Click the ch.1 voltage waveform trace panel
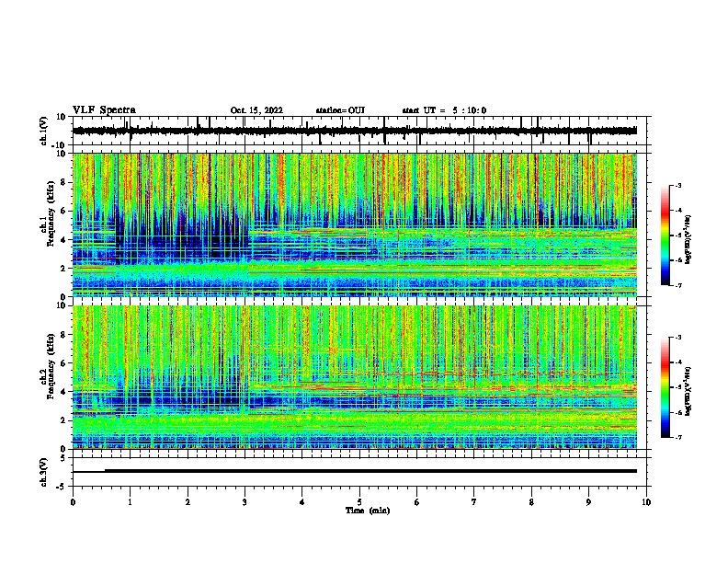The width and height of the screenshot is (728, 563). pos(359,131)
